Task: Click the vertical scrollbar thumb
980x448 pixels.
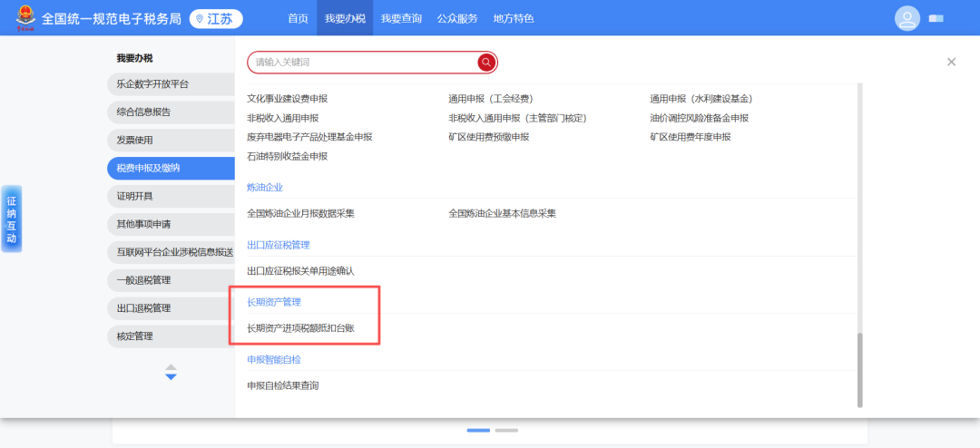Action: click(860, 369)
